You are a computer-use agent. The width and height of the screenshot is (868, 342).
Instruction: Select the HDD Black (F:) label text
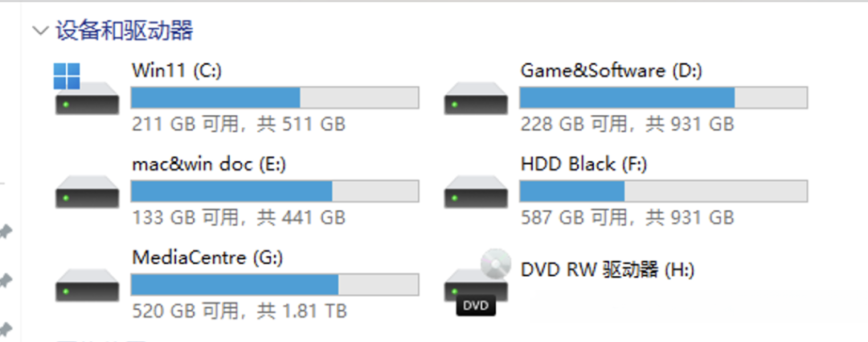coord(584,164)
